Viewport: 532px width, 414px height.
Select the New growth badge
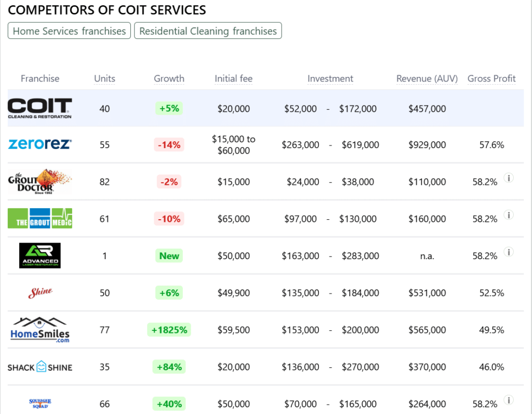[x=169, y=256]
